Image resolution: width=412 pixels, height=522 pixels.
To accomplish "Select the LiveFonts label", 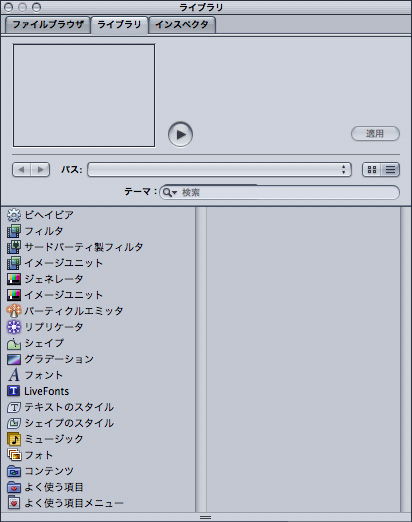I will (46, 391).
